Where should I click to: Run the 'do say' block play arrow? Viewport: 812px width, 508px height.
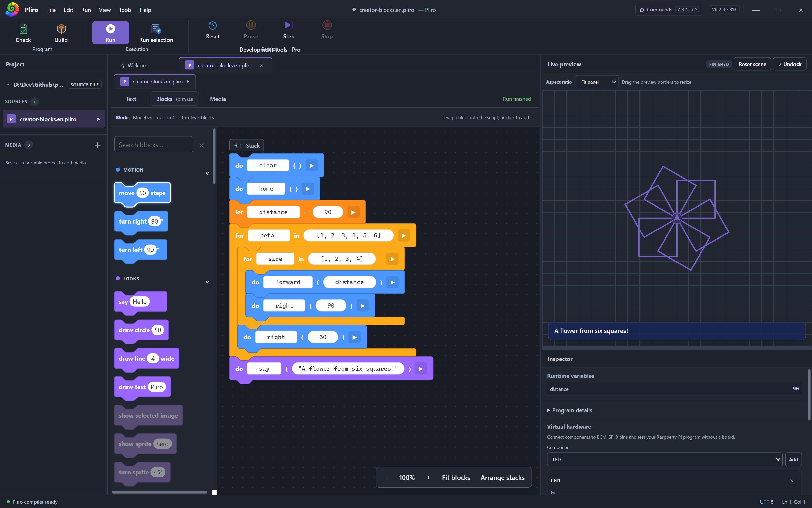421,369
